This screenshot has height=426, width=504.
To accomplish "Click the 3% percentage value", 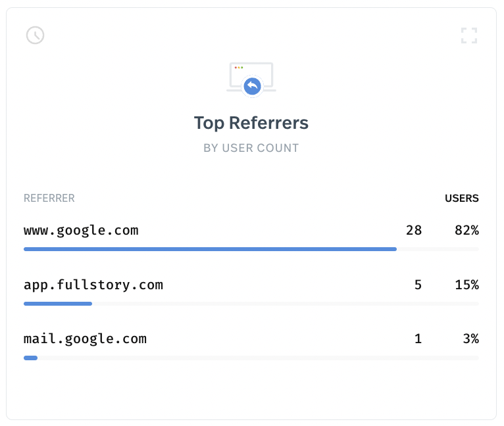I will [x=471, y=339].
